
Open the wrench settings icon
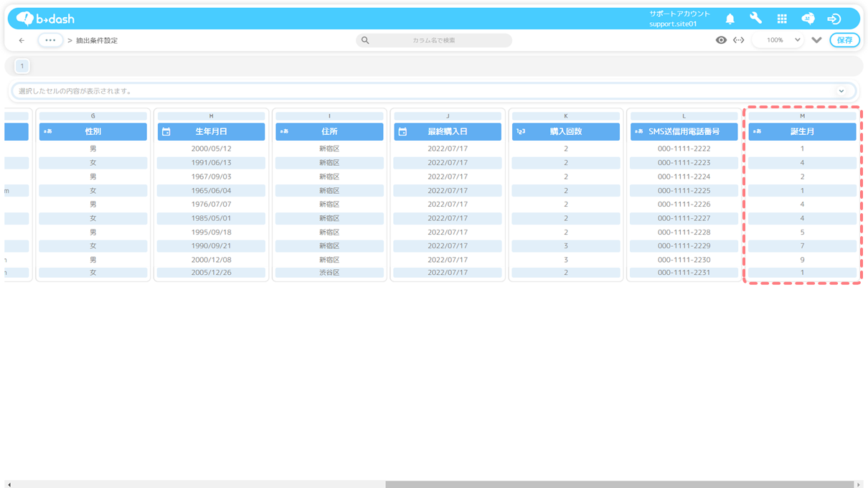[x=755, y=19]
